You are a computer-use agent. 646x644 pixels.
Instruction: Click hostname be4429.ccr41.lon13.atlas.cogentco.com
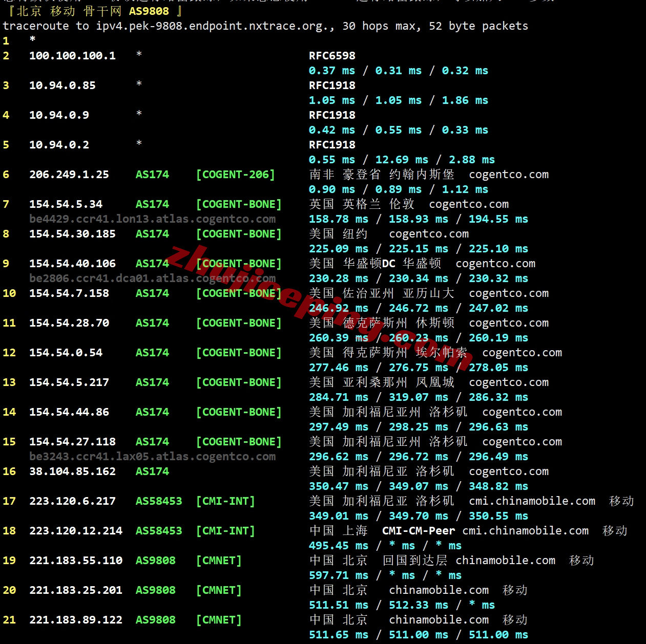pyautogui.click(x=152, y=219)
